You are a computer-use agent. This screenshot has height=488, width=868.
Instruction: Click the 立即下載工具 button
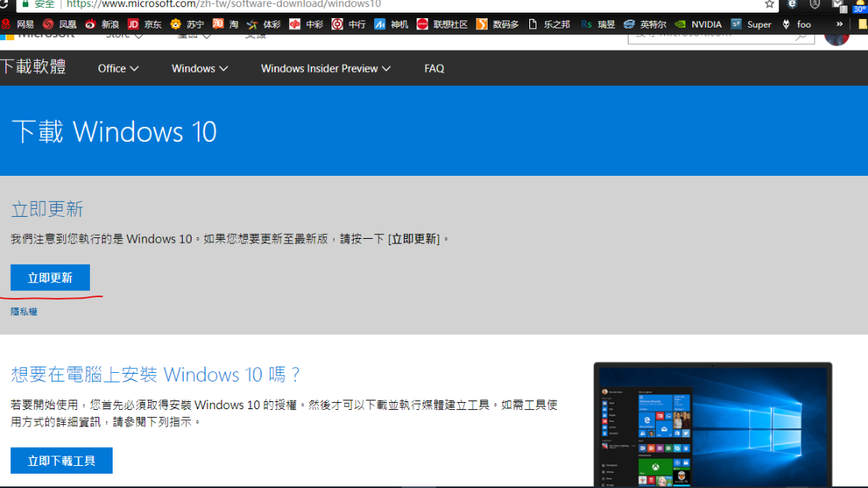point(61,460)
